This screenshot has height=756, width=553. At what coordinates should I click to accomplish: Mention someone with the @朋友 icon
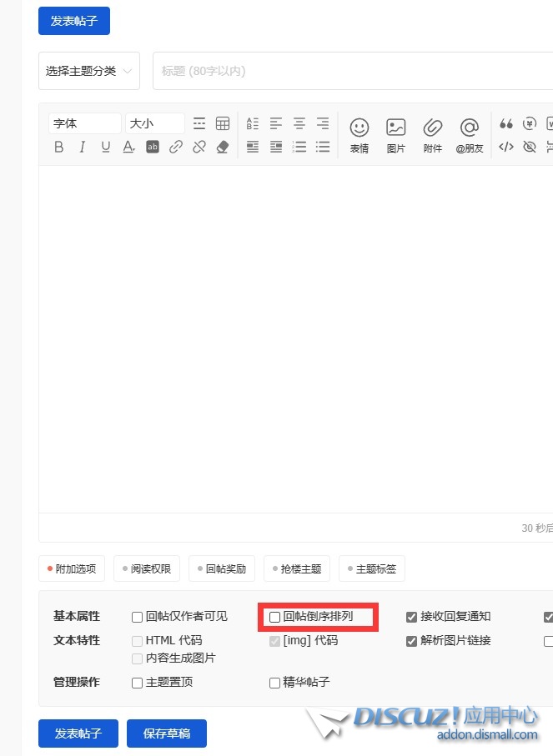tap(470, 136)
